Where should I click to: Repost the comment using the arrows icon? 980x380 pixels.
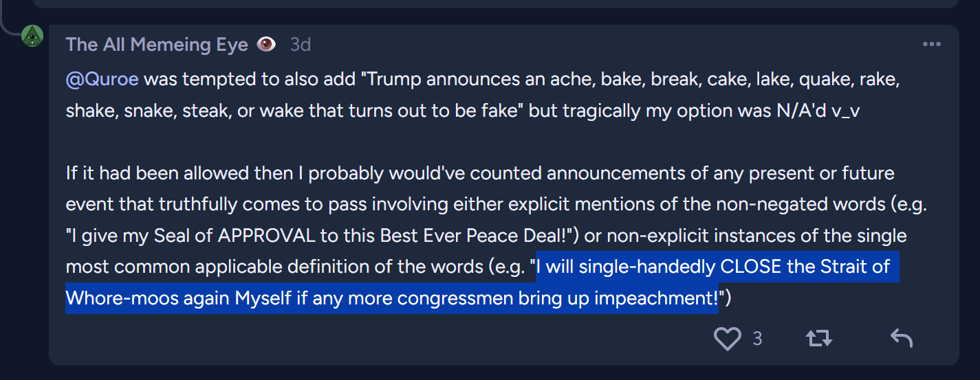click(819, 338)
